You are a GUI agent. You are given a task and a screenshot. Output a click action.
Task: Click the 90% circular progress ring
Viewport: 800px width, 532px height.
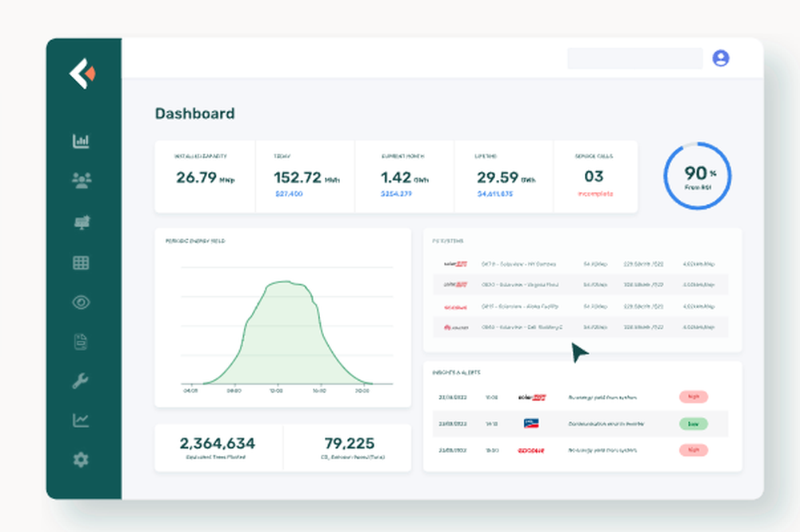[x=698, y=176]
